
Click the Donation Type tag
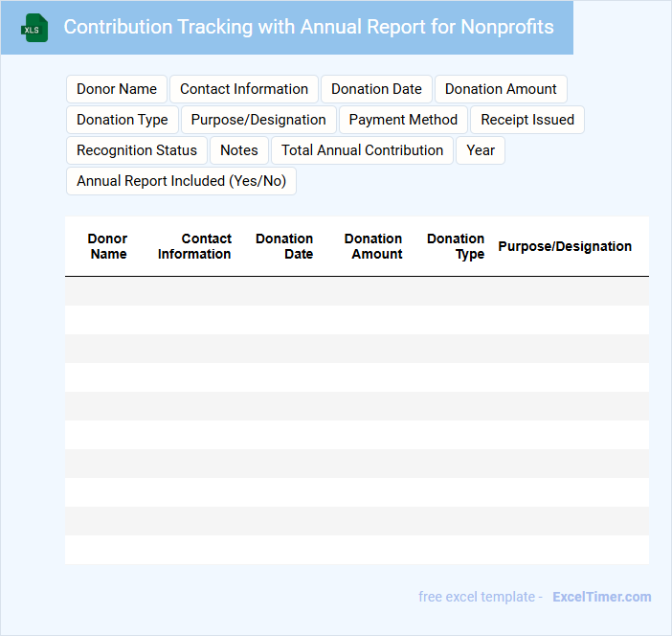point(123,120)
